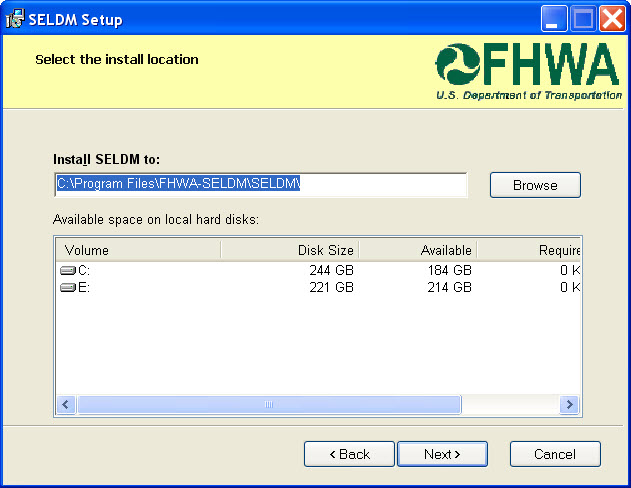This screenshot has width=631, height=488.
Task: Click the Available column header
Action: coord(417,250)
